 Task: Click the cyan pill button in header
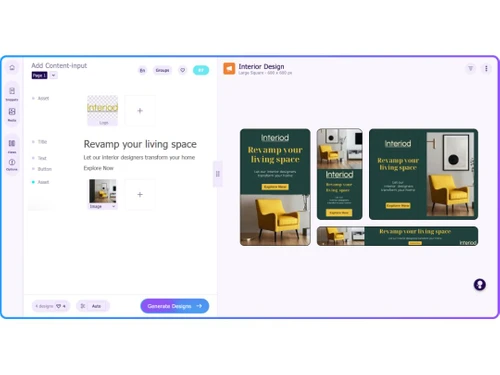tap(201, 70)
